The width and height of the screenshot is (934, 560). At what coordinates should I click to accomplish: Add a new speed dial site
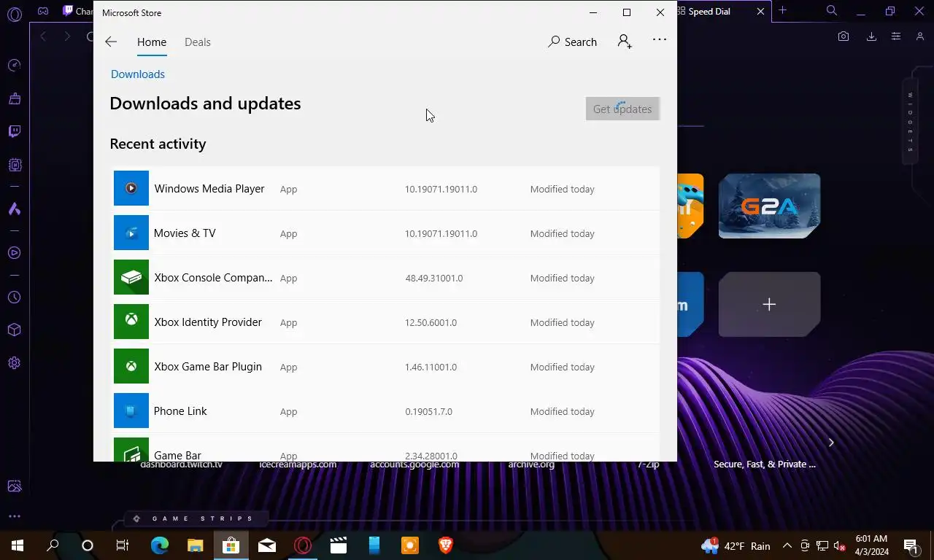point(769,304)
